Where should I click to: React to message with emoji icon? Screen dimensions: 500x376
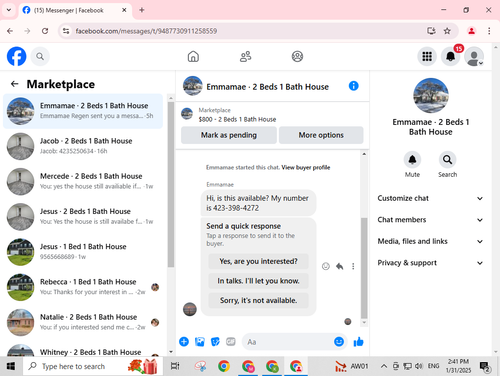tap(326, 266)
